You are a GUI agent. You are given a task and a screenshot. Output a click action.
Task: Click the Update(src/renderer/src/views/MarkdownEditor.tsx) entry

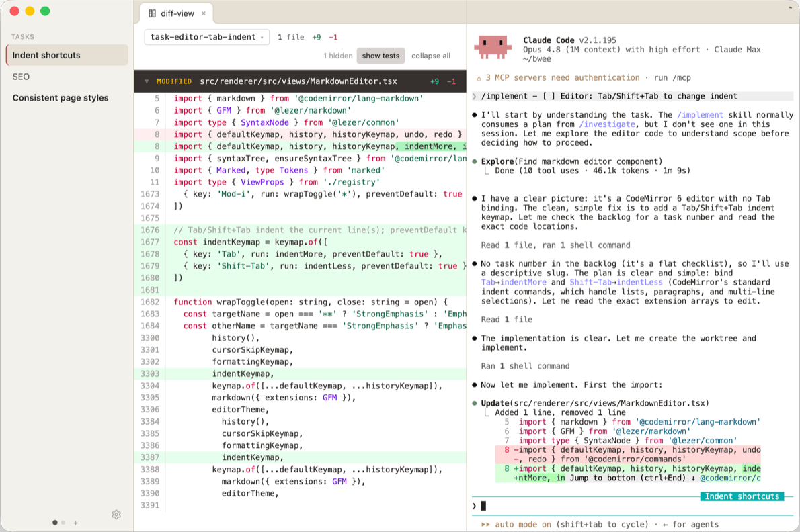click(x=595, y=403)
